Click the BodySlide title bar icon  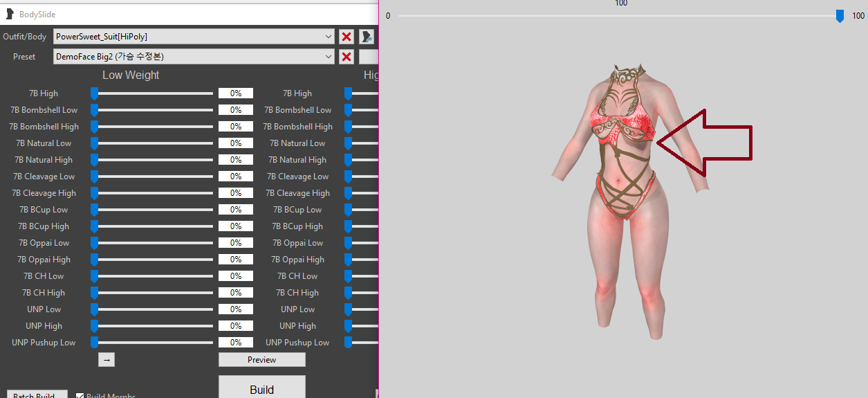(10, 14)
